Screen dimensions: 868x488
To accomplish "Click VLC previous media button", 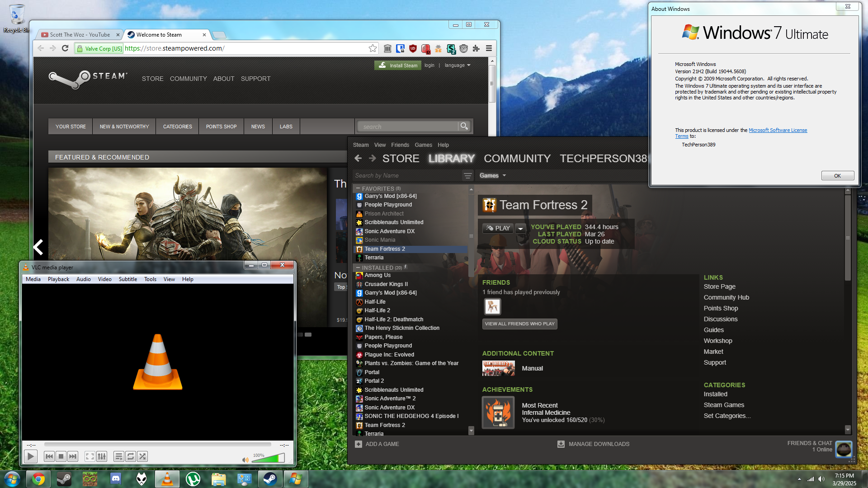I will 49,456.
